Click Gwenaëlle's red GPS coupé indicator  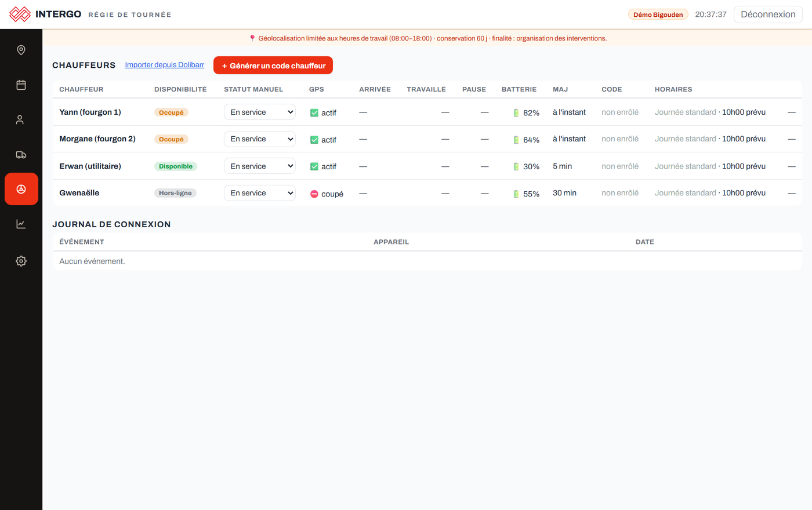click(314, 194)
